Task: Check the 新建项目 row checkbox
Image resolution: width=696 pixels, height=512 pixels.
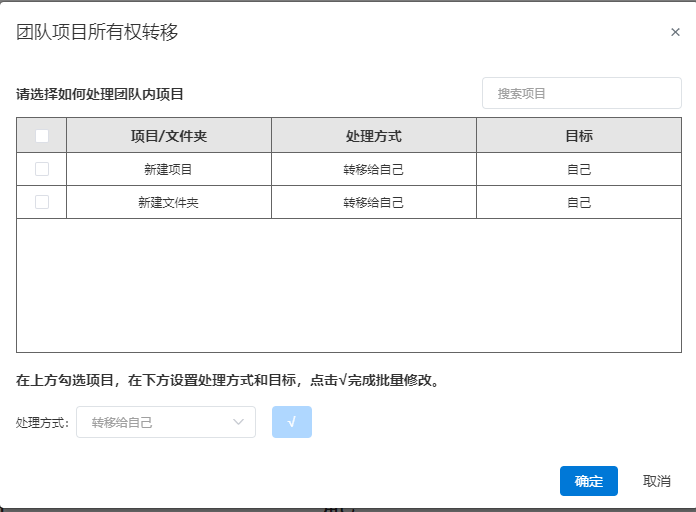Action: pos(42,169)
